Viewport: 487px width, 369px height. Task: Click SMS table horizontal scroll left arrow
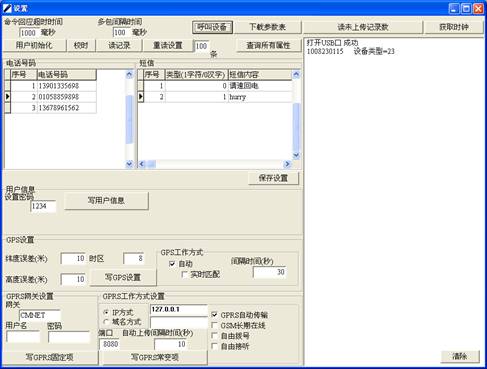(x=142, y=164)
